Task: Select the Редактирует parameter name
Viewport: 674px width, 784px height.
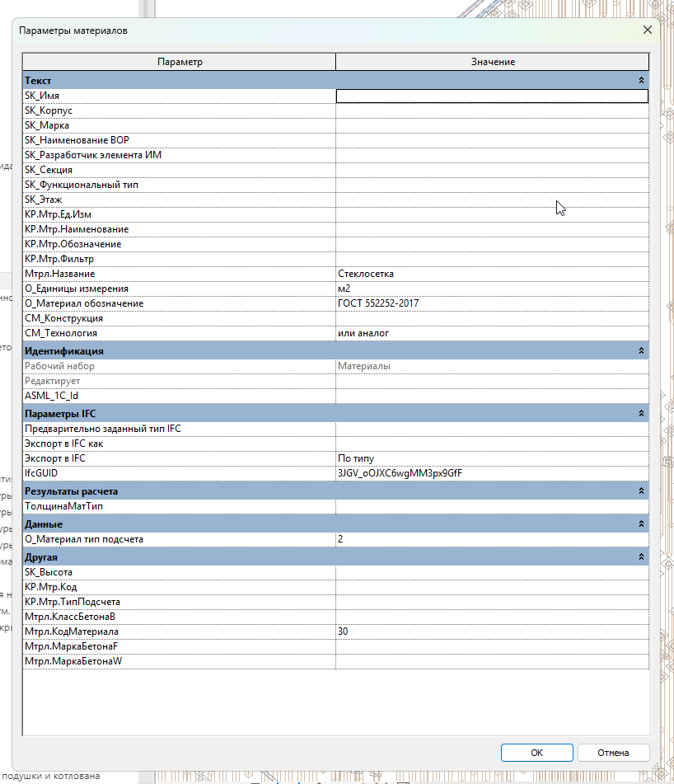Action: (53, 381)
